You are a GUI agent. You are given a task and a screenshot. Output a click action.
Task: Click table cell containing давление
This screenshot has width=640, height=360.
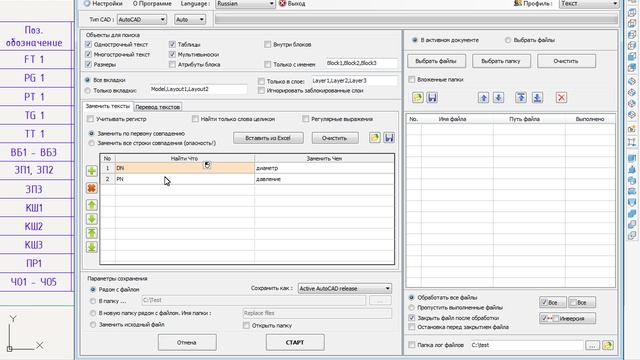coord(324,179)
